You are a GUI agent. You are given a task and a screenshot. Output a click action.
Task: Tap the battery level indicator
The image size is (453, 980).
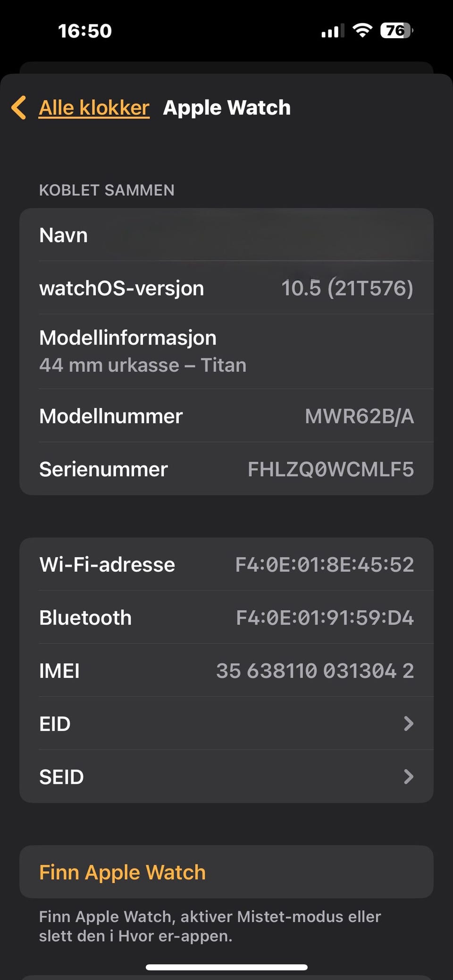tap(396, 31)
